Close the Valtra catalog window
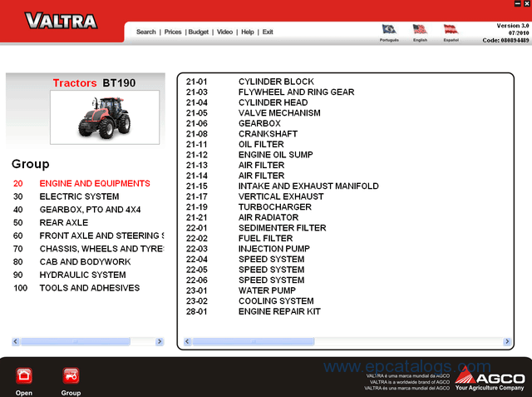 [527, 3]
